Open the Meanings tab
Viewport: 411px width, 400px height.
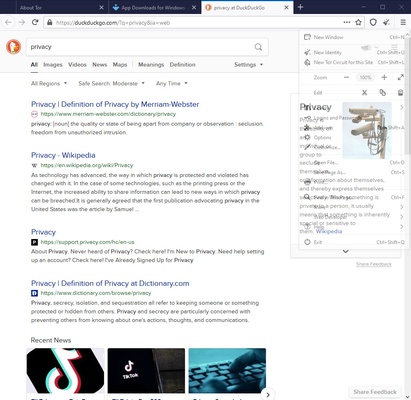click(151, 65)
